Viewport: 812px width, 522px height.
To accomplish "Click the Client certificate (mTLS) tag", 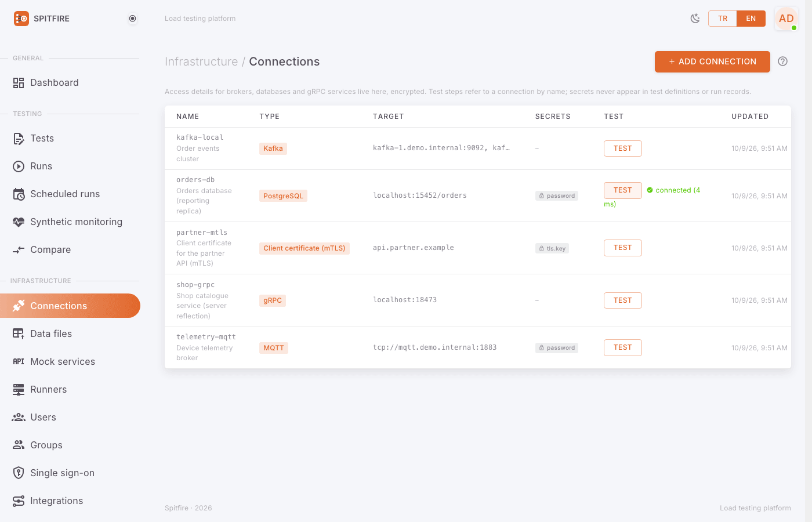I will (x=304, y=248).
